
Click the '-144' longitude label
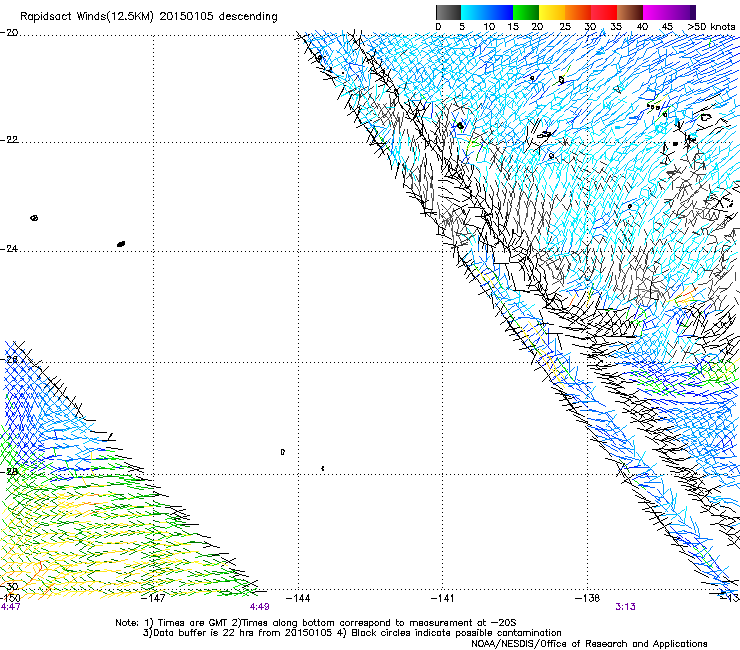pos(298,598)
